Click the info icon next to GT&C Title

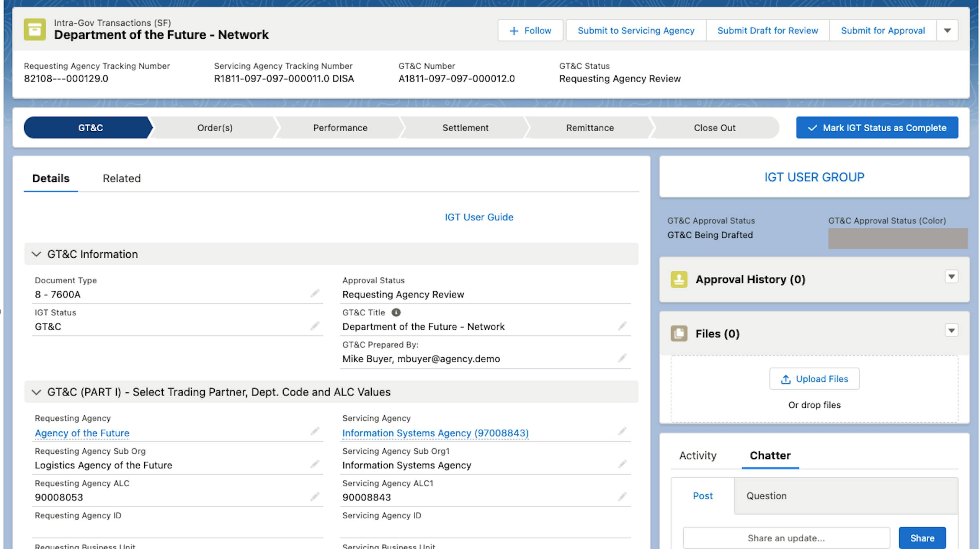pyautogui.click(x=396, y=312)
